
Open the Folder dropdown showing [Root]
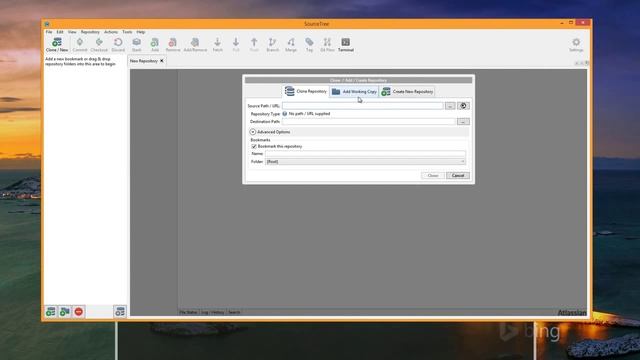pyautogui.click(x=365, y=162)
